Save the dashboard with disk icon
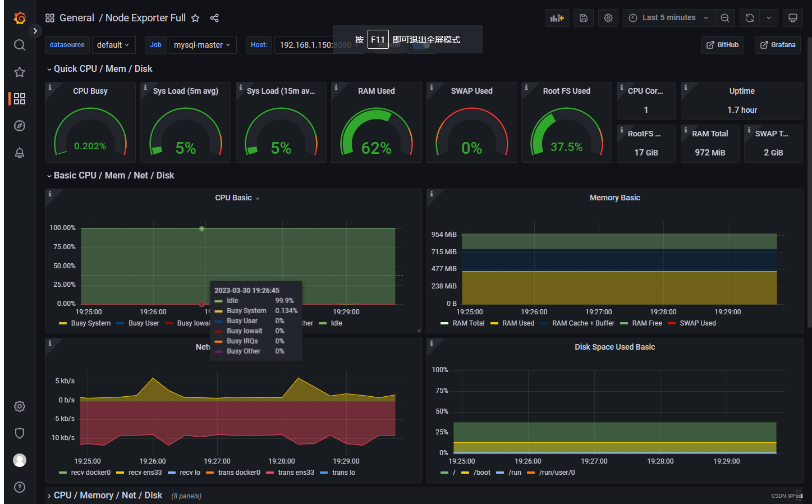Image resolution: width=812 pixels, height=504 pixels. click(x=584, y=18)
